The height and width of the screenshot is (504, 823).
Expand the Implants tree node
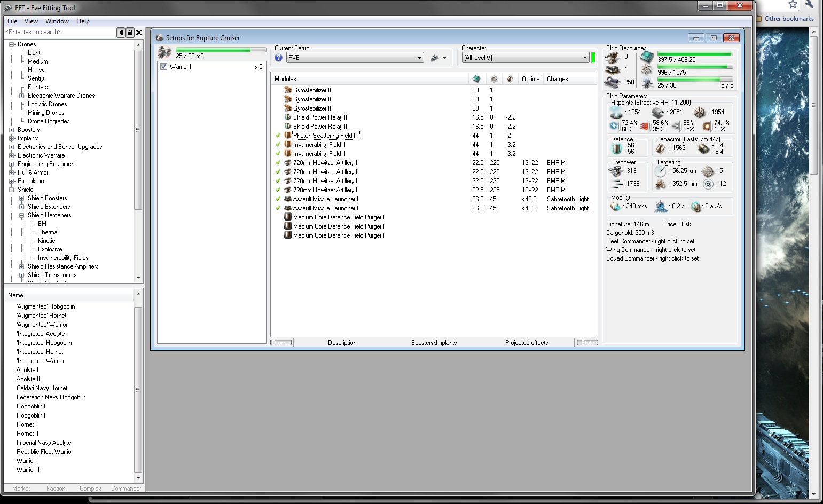click(x=12, y=138)
